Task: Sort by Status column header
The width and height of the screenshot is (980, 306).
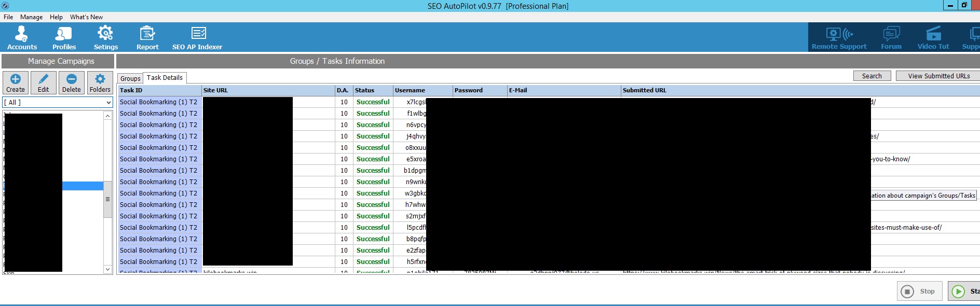Action: tap(373, 90)
